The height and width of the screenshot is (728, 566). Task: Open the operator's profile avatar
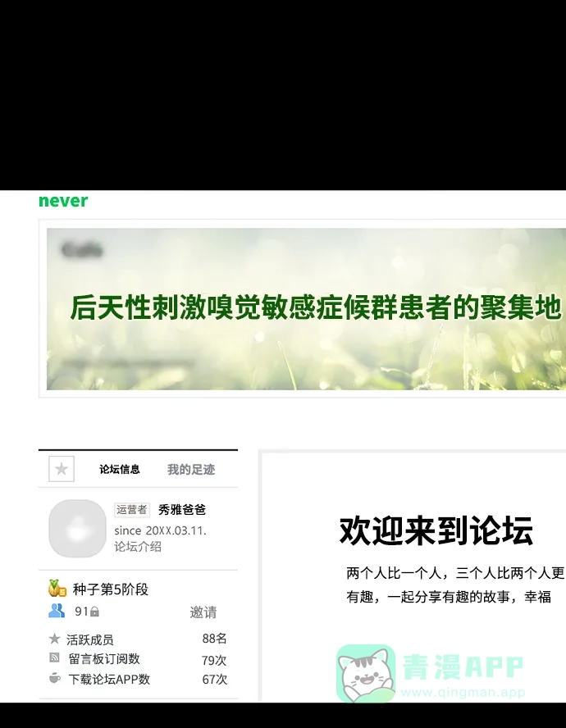[x=78, y=528]
